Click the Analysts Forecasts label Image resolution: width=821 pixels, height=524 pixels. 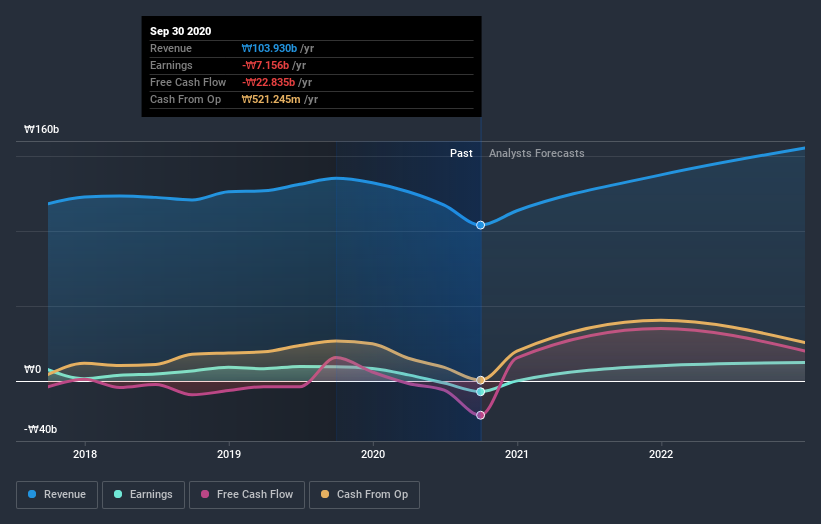click(537, 153)
